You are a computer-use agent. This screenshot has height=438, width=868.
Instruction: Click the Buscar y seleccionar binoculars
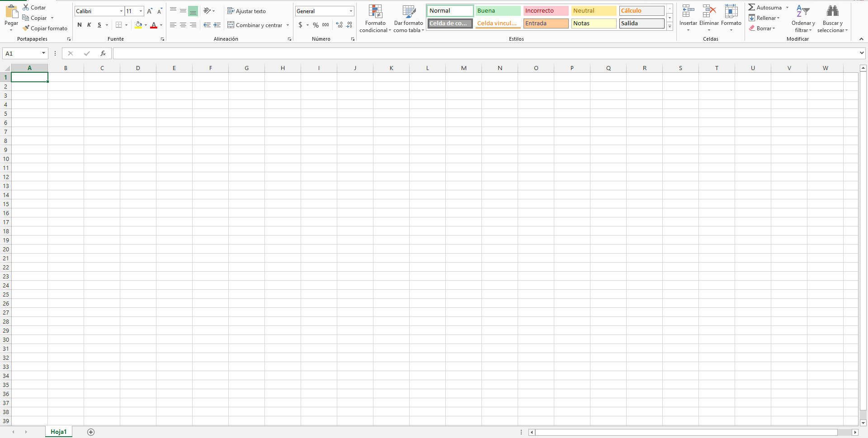(832, 11)
